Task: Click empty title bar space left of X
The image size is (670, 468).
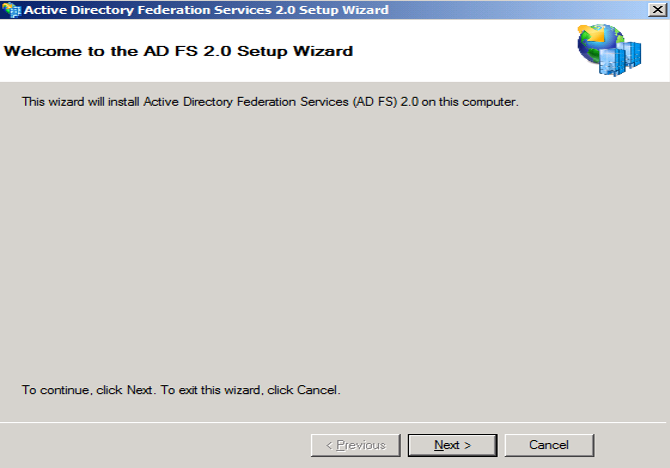Action: tap(520, 10)
